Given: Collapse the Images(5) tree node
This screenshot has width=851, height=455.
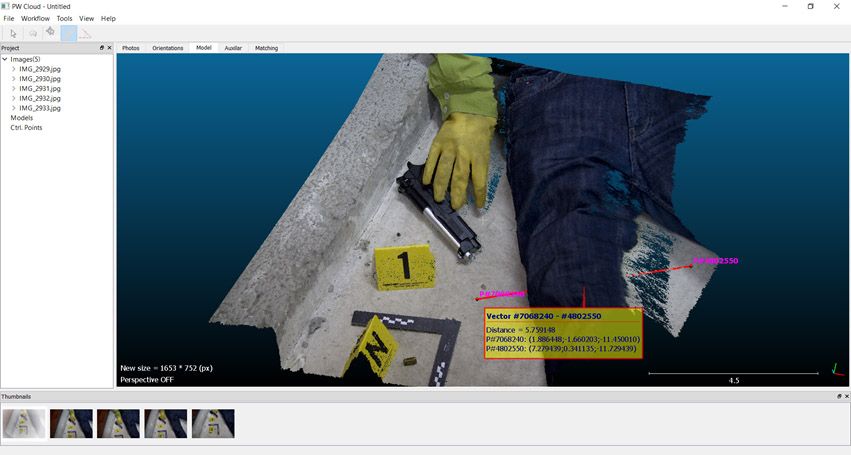Looking at the screenshot, I should tap(5, 59).
